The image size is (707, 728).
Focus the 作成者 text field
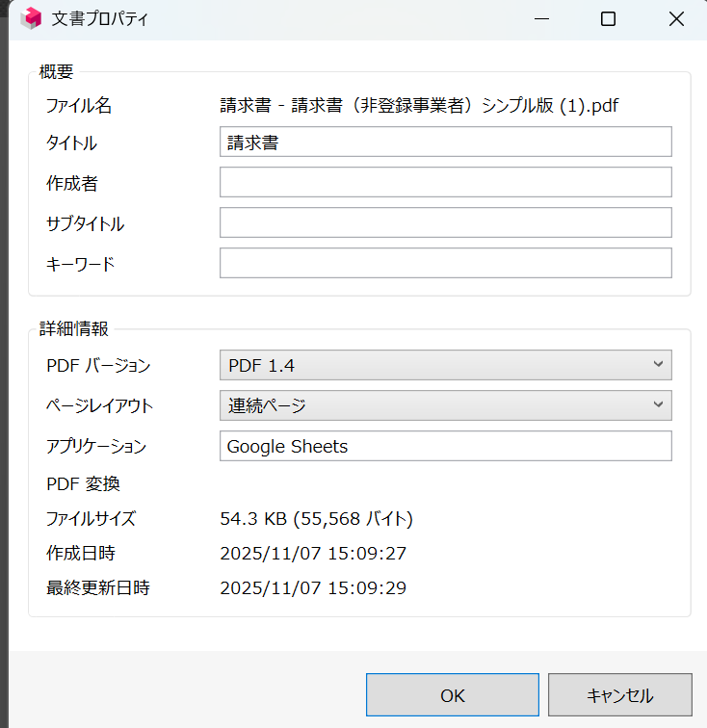pyautogui.click(x=445, y=182)
